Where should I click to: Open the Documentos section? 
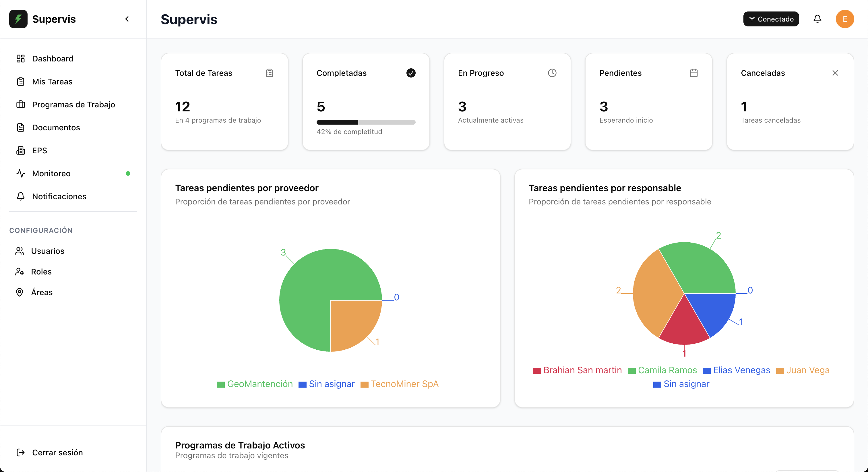pos(56,127)
